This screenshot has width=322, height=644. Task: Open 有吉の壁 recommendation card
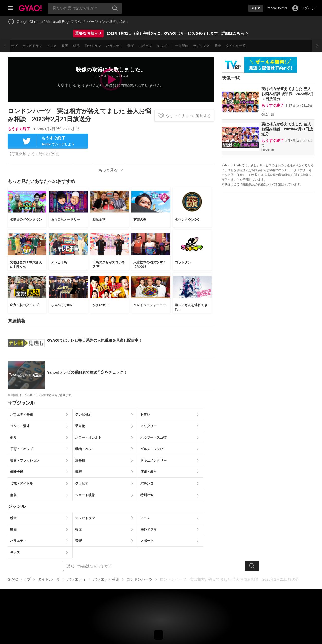[x=151, y=207]
